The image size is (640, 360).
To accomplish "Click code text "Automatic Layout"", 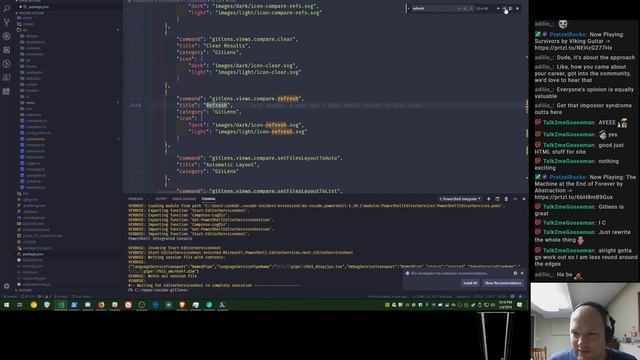I will 231,164.
